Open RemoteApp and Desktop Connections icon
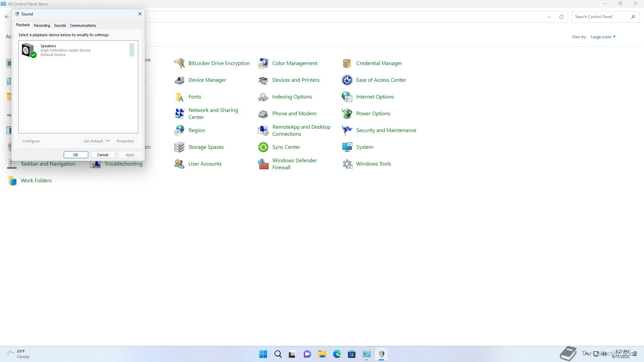 263,130
